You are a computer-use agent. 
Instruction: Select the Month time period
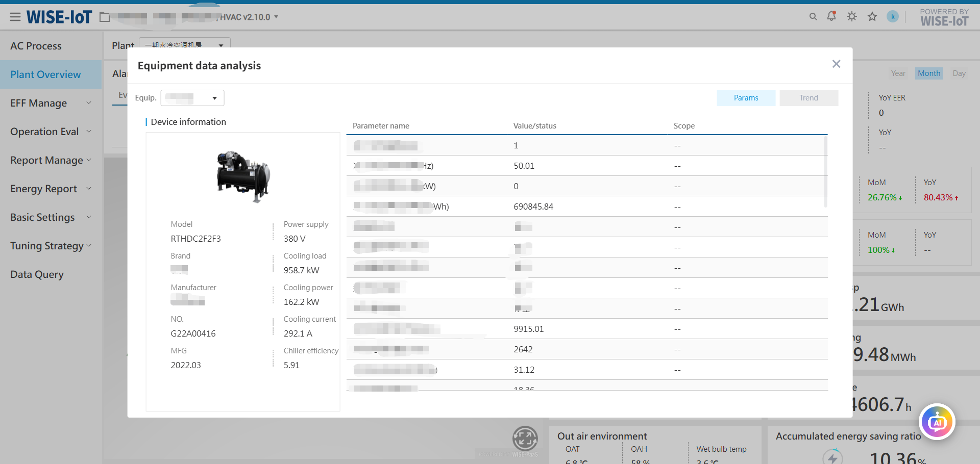(928, 73)
